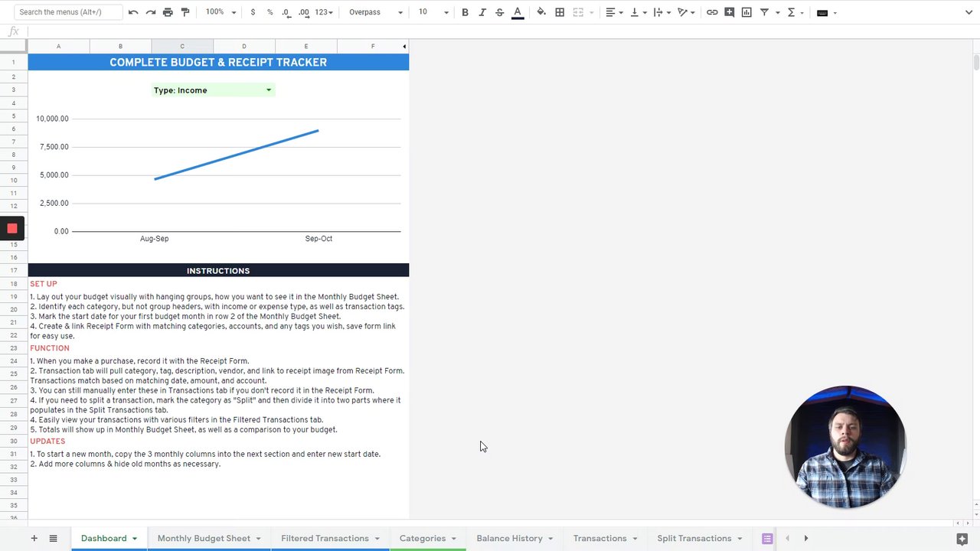
Task: Click the purple form sheet icon
Action: [767, 539]
